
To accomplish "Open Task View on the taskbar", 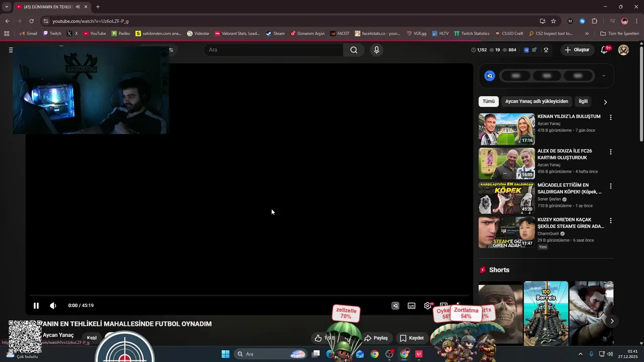I will click(x=315, y=354).
